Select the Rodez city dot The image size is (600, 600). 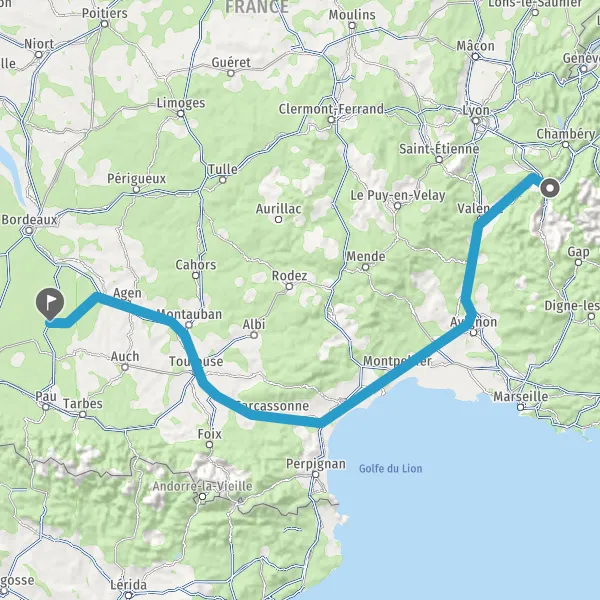[x=289, y=287]
